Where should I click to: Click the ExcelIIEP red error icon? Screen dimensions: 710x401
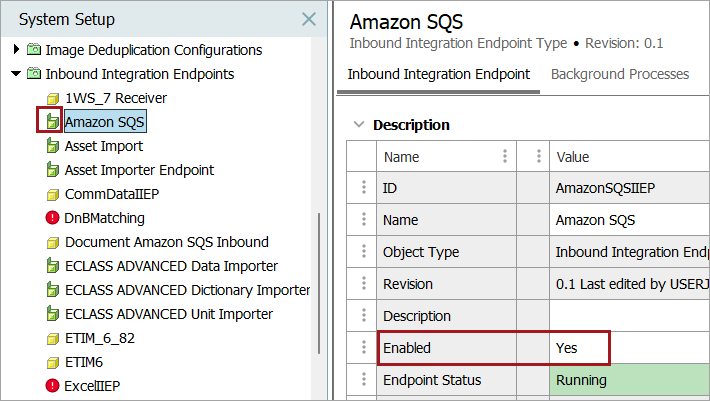pos(52,385)
